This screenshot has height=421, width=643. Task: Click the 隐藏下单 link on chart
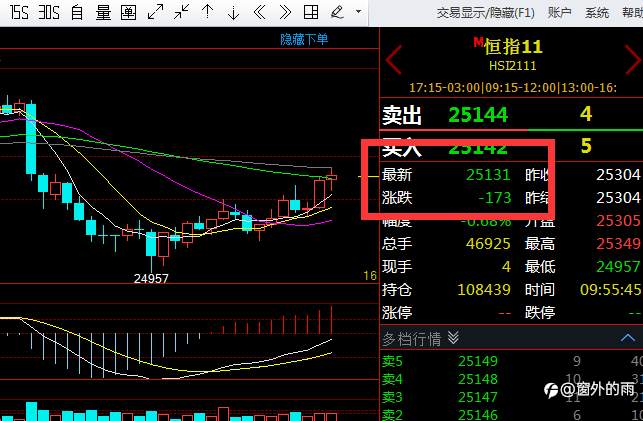304,39
